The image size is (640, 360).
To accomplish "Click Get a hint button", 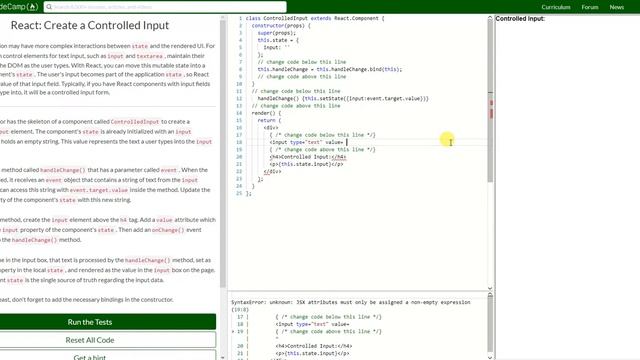I will pyautogui.click(x=108, y=356).
